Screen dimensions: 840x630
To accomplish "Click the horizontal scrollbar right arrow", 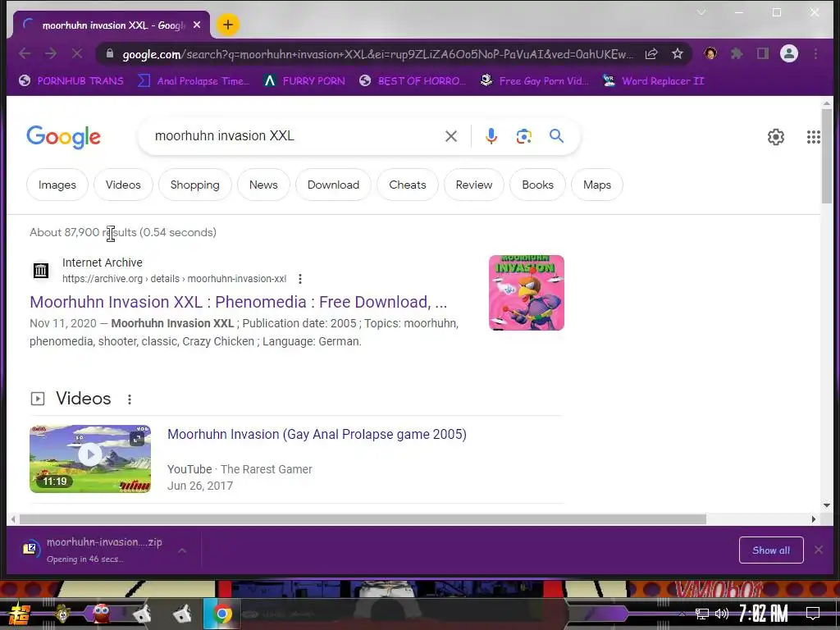I will [813, 519].
